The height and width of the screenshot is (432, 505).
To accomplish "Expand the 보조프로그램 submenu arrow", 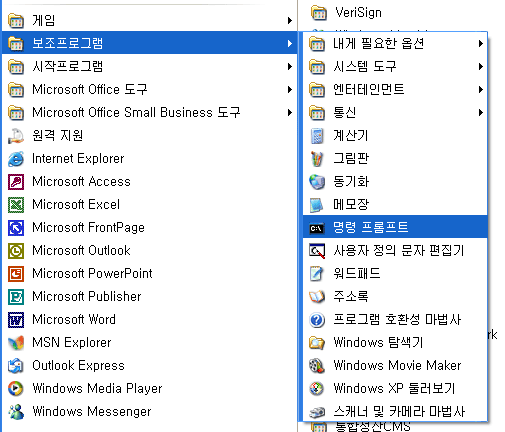I will tap(290, 44).
